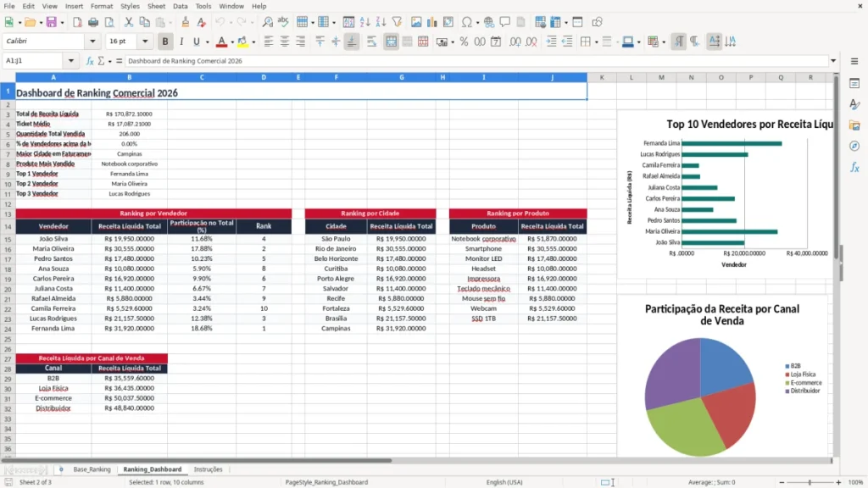
Task: Open the 16 pt font size dropdown
Action: point(145,42)
